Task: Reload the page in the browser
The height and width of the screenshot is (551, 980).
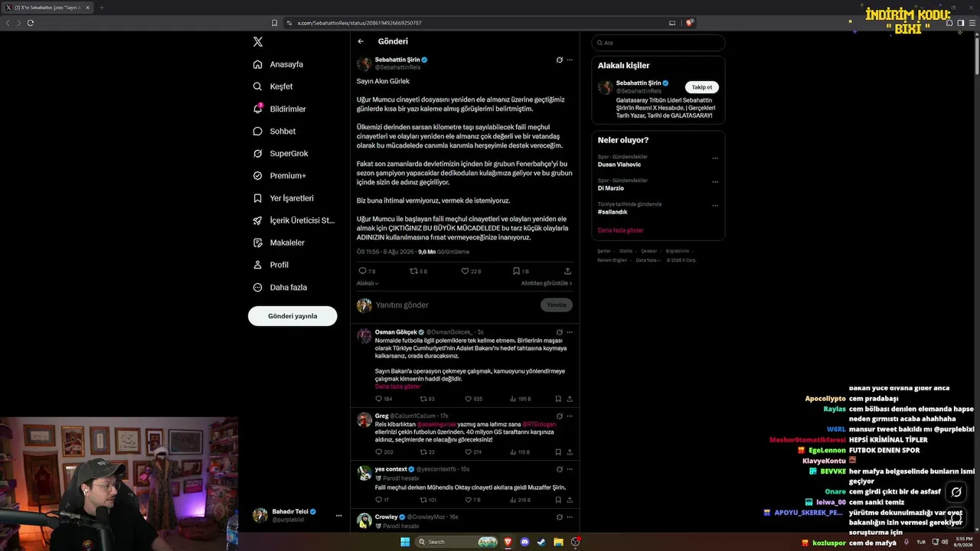Action: pyautogui.click(x=31, y=23)
